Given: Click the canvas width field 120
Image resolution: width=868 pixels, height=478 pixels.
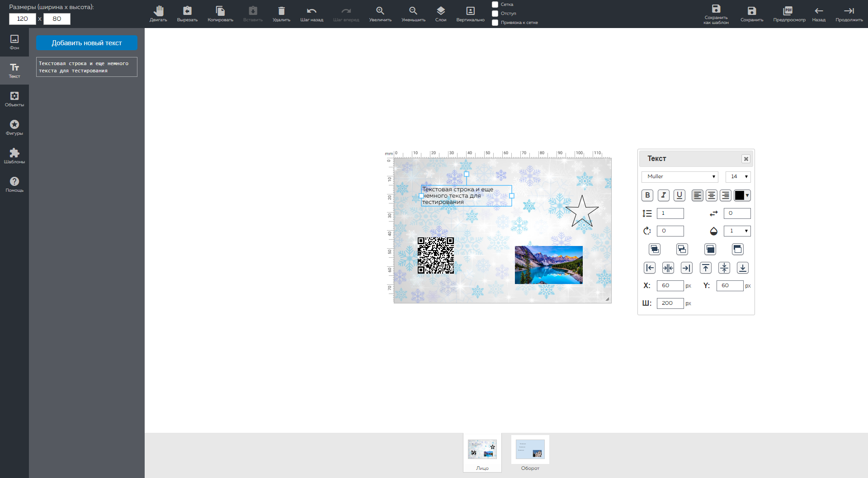Looking at the screenshot, I should point(23,19).
